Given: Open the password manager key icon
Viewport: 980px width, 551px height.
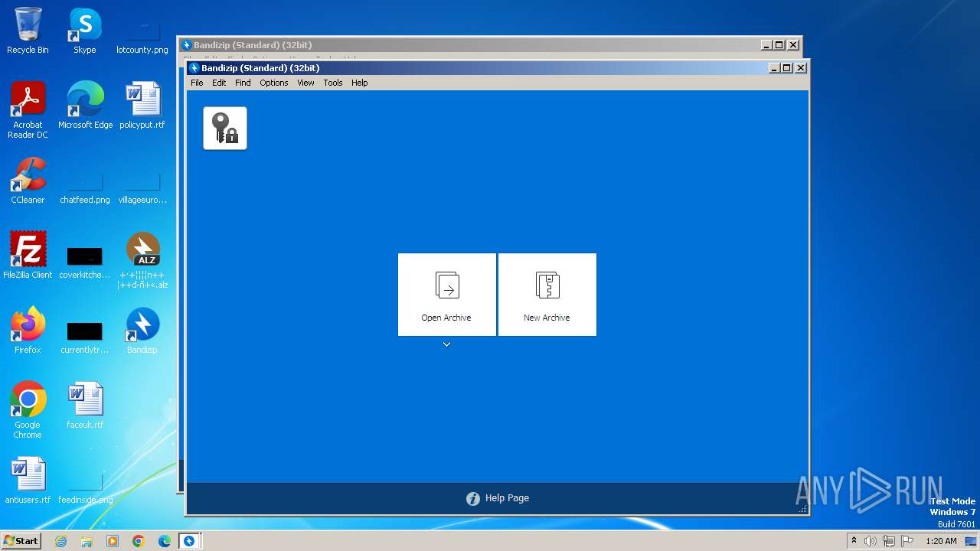Looking at the screenshot, I should (225, 128).
